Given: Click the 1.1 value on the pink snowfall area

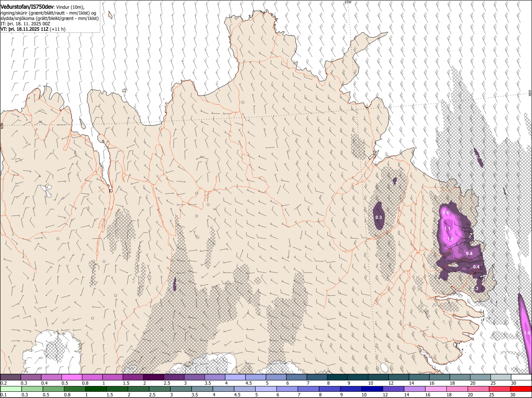Looking at the screenshot, I should (448, 229).
